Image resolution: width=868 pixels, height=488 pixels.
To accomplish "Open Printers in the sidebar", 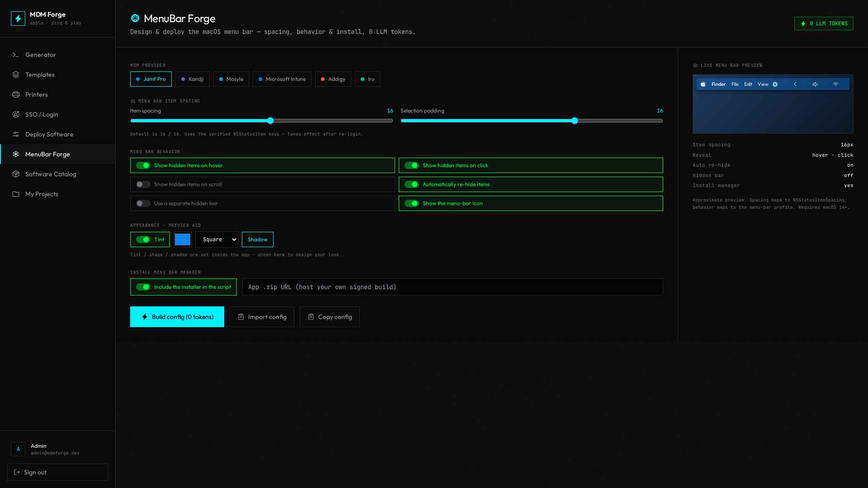I will (58, 94).
